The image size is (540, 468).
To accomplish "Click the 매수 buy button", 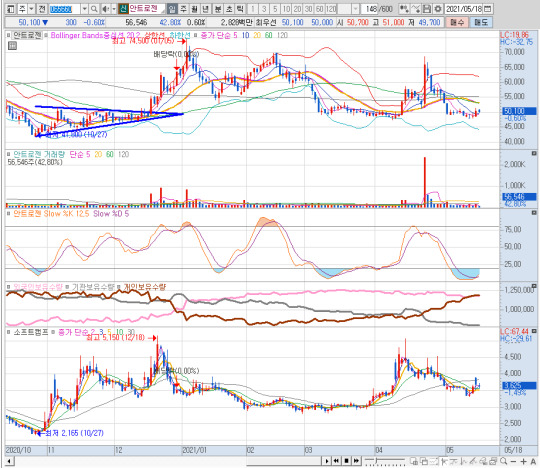I will pos(457,22).
